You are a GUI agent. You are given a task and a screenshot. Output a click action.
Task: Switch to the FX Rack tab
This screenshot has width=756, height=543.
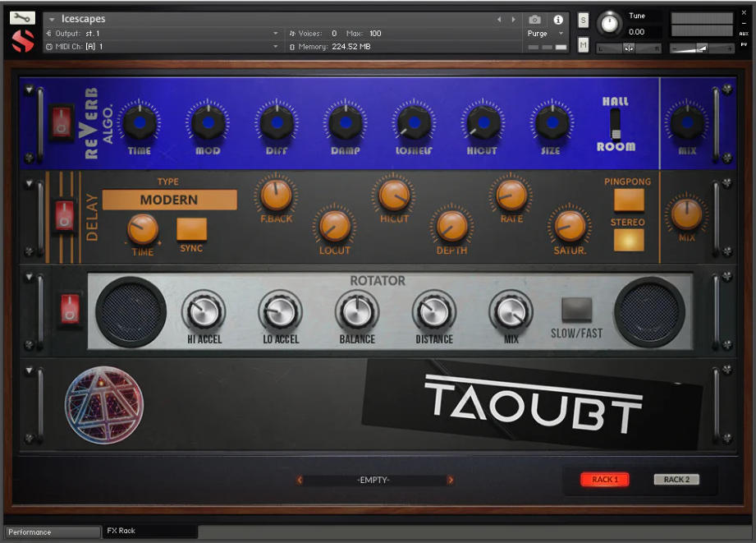tap(148, 531)
